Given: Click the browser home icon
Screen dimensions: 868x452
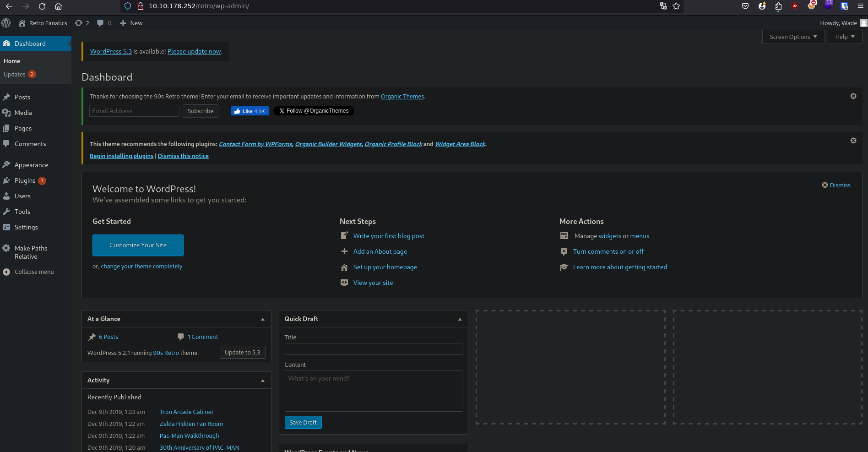Looking at the screenshot, I should 58,6.
